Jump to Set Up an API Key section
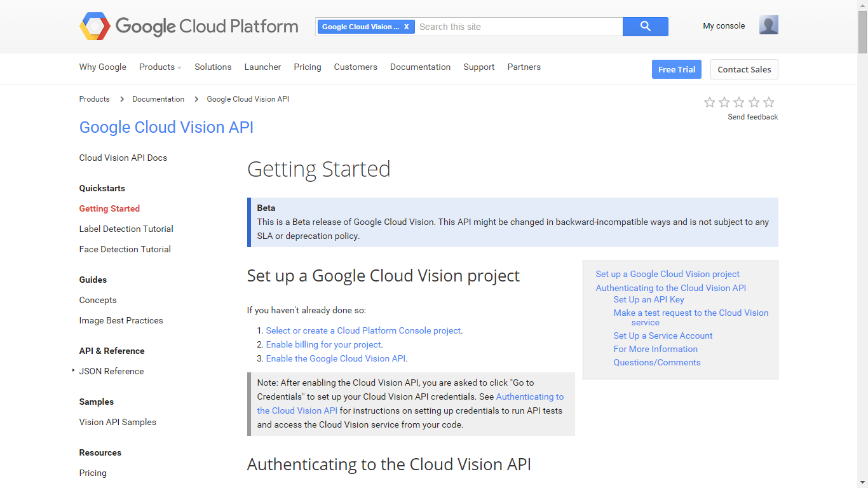Screen dimensions: 868x488 [x=649, y=299]
